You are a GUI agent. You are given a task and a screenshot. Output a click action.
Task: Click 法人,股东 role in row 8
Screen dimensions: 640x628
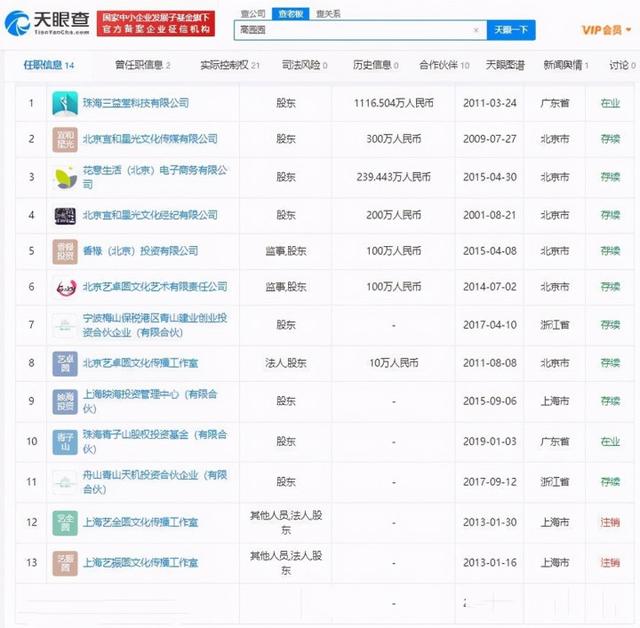click(286, 363)
